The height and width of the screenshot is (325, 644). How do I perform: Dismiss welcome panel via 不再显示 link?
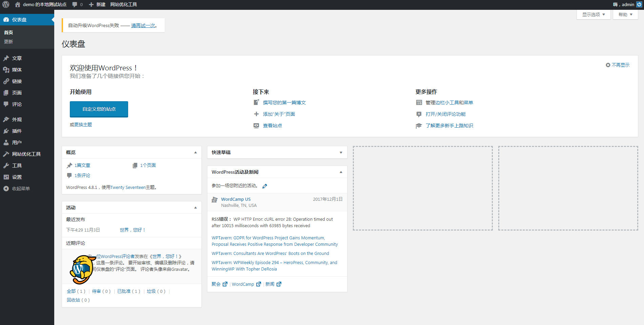click(x=620, y=65)
